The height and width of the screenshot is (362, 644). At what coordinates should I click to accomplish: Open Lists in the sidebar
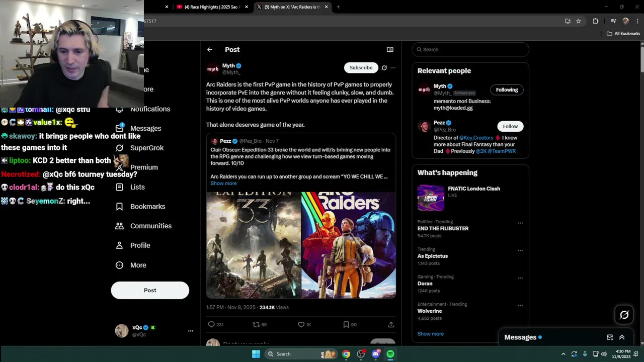130,187
